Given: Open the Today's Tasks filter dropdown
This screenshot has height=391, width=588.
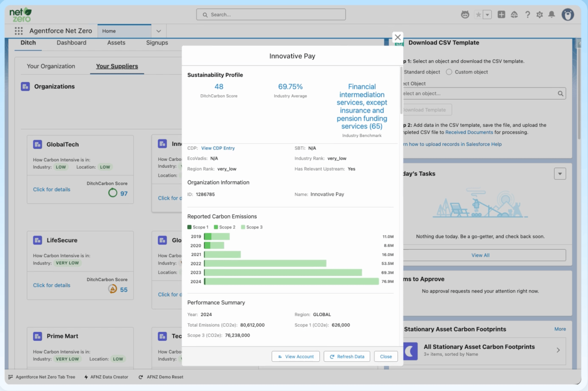Looking at the screenshot, I should pyautogui.click(x=560, y=174).
